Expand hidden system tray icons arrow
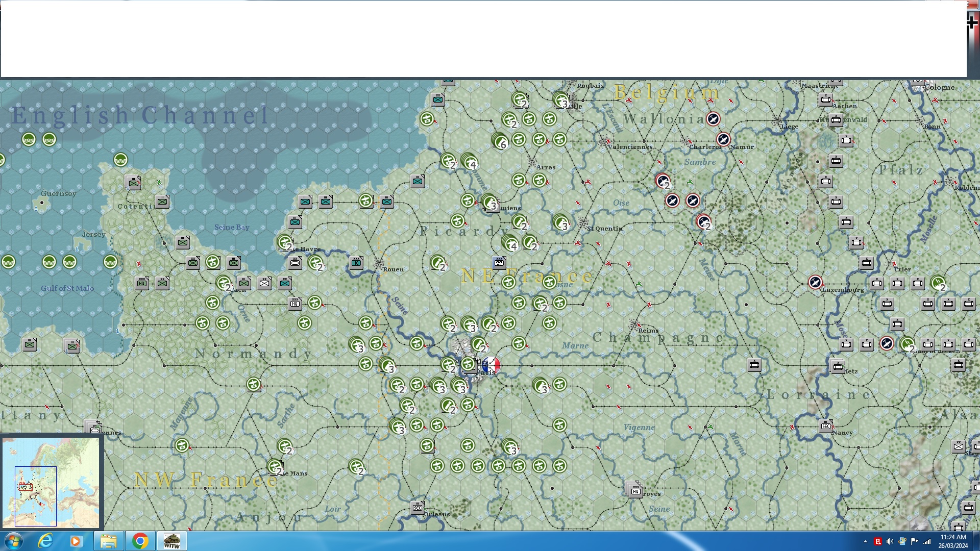The height and width of the screenshot is (551, 980). tap(865, 541)
